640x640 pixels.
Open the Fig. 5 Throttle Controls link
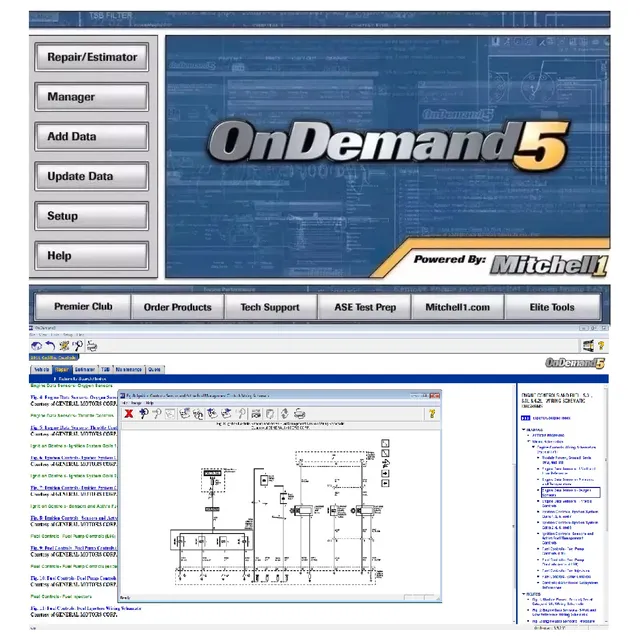(73, 427)
